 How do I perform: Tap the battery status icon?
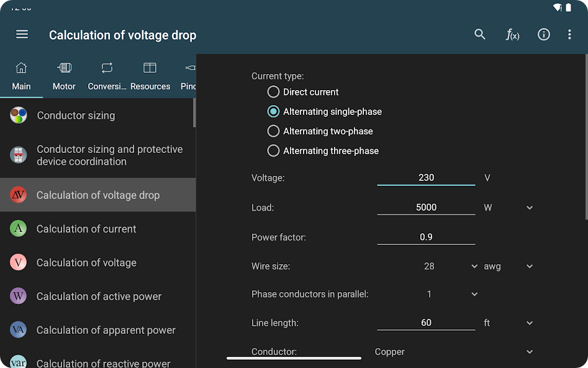(569, 7)
